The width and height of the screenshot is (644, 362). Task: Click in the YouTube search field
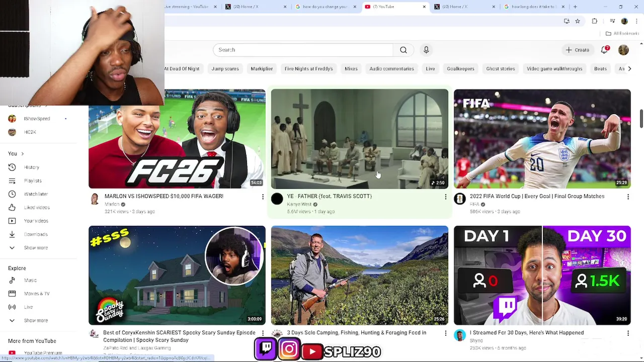pyautogui.click(x=303, y=50)
